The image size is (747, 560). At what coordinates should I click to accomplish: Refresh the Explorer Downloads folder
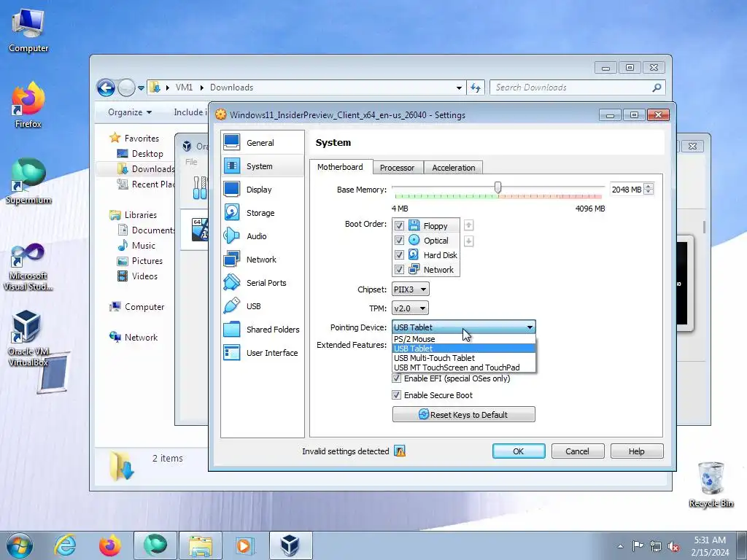(476, 87)
